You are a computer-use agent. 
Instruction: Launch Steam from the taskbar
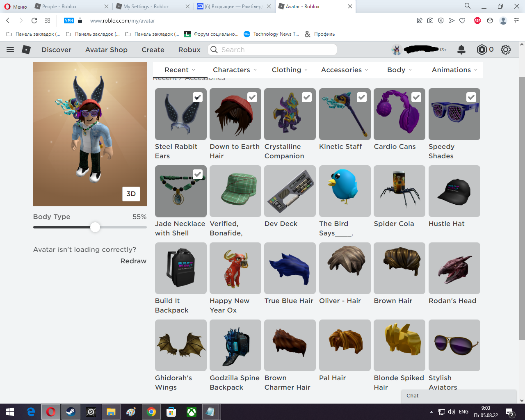[x=71, y=412]
